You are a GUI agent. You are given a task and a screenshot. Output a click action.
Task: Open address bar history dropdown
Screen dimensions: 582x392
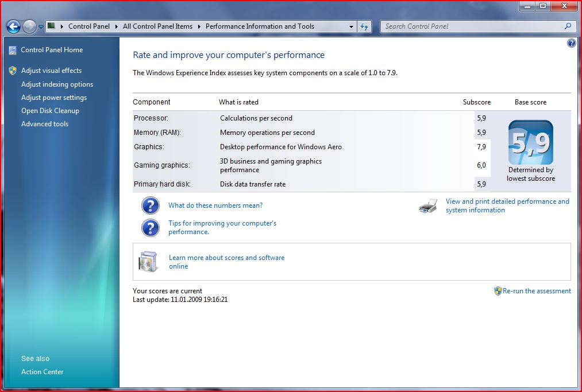pos(351,27)
